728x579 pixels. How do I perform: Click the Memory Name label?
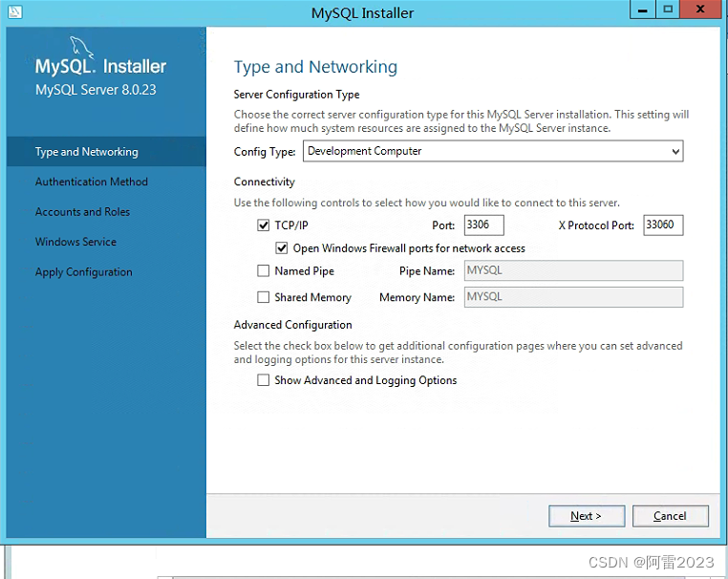click(x=417, y=298)
